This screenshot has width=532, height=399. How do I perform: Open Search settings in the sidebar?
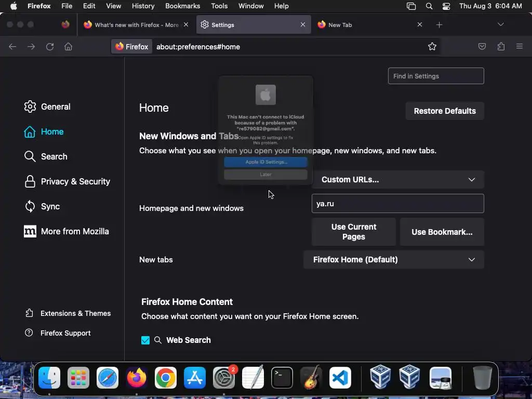tap(46, 156)
